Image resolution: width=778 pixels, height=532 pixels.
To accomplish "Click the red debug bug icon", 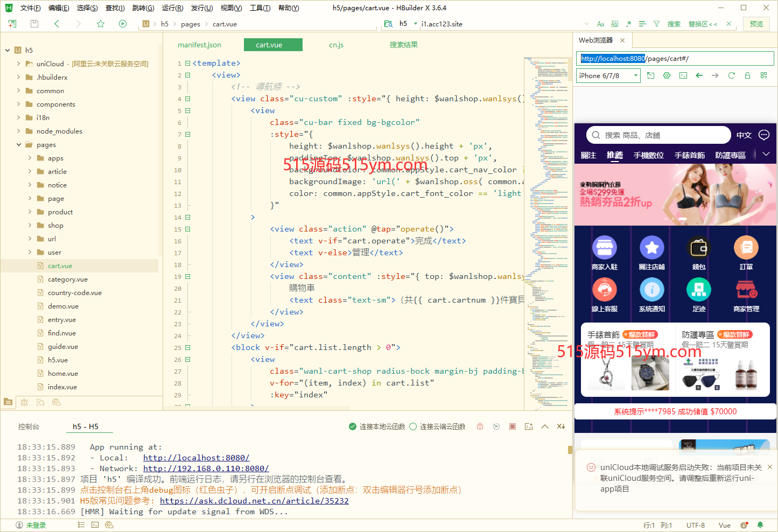I will (x=480, y=426).
